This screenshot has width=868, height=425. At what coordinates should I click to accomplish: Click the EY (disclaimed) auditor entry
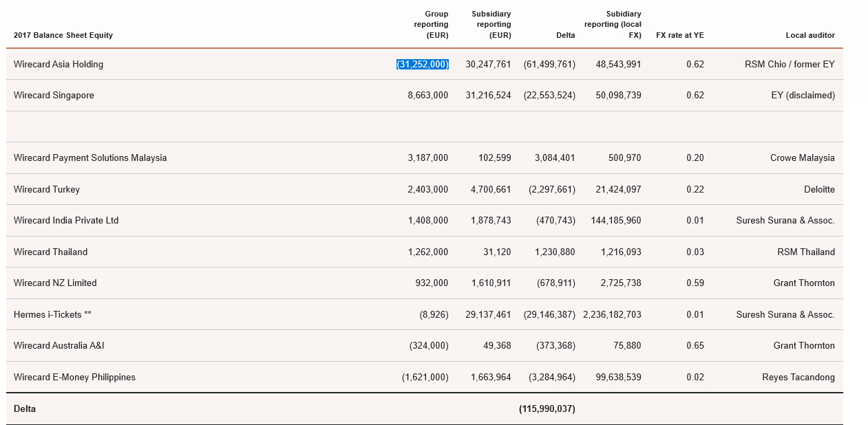pos(803,95)
